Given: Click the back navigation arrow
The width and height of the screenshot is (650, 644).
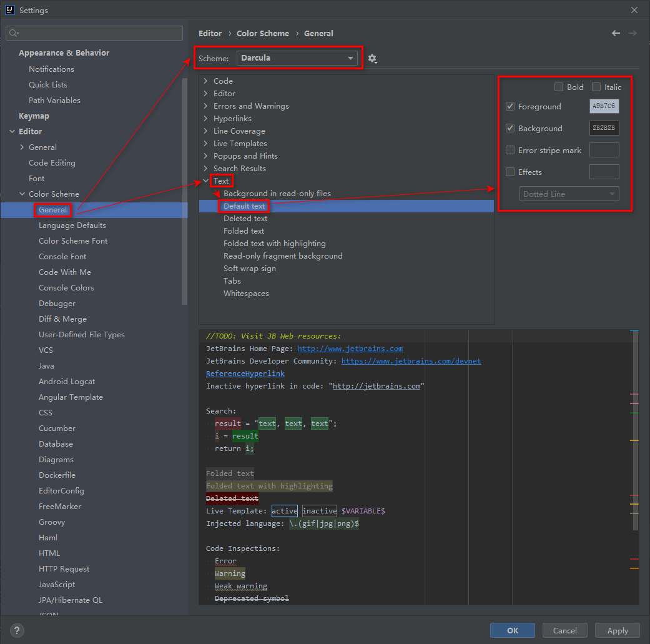Looking at the screenshot, I should coord(616,33).
